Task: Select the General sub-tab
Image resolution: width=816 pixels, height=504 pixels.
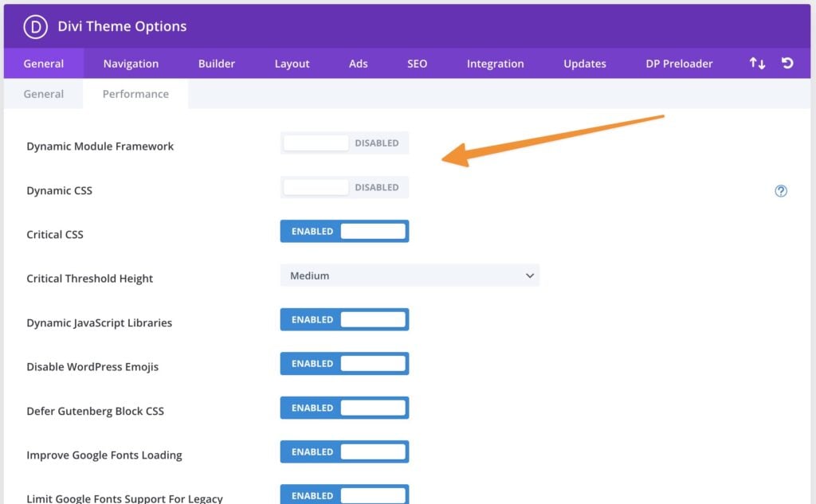Action: 44,94
